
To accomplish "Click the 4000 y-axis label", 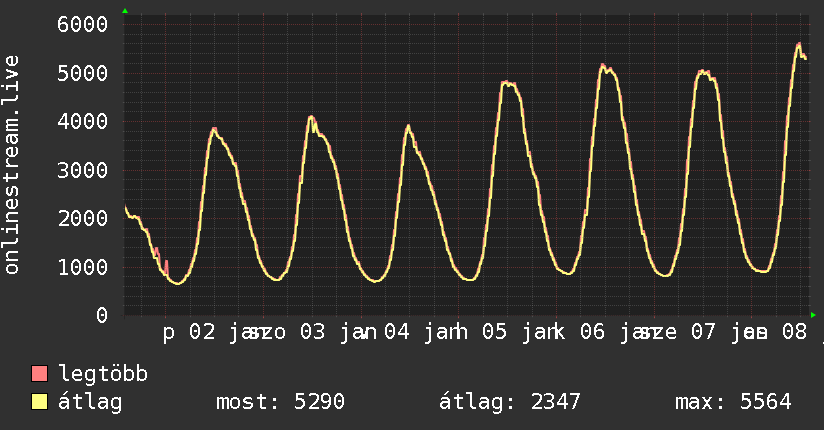I will click(83, 121).
